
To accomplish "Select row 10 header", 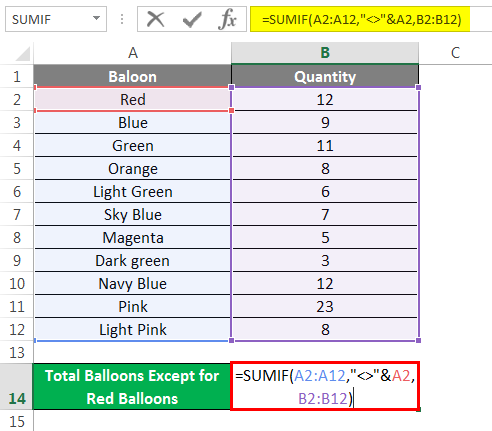I will pyautogui.click(x=17, y=283).
